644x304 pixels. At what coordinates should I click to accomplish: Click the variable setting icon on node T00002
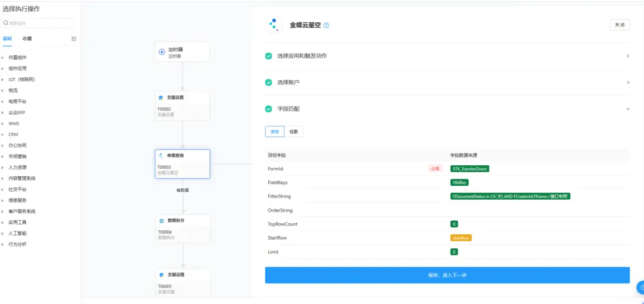[161, 98]
